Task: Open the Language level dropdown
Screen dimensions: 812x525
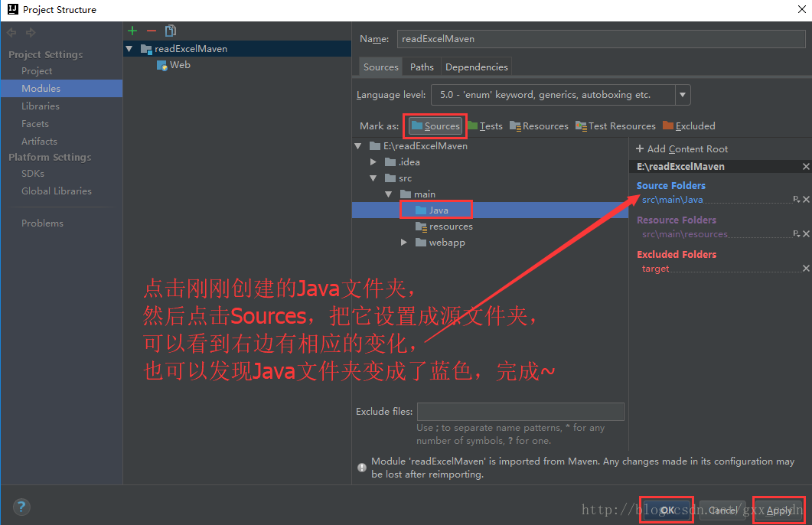Action: coord(683,95)
